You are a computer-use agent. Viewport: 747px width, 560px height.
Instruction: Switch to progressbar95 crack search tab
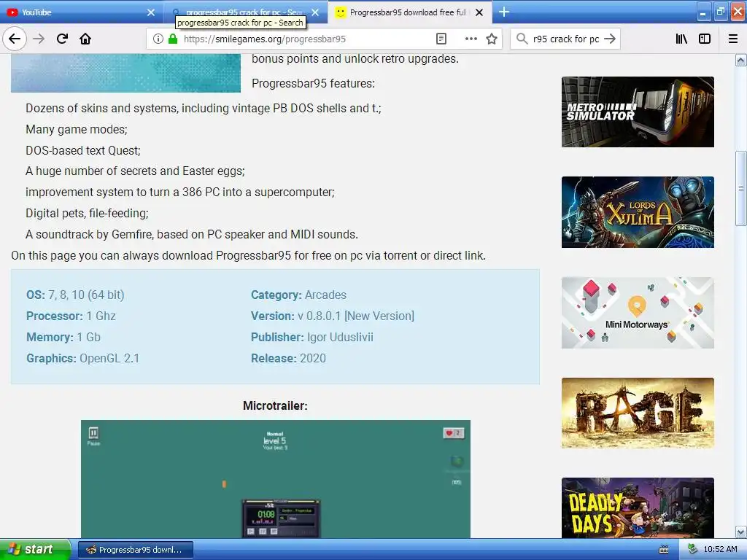click(245, 12)
